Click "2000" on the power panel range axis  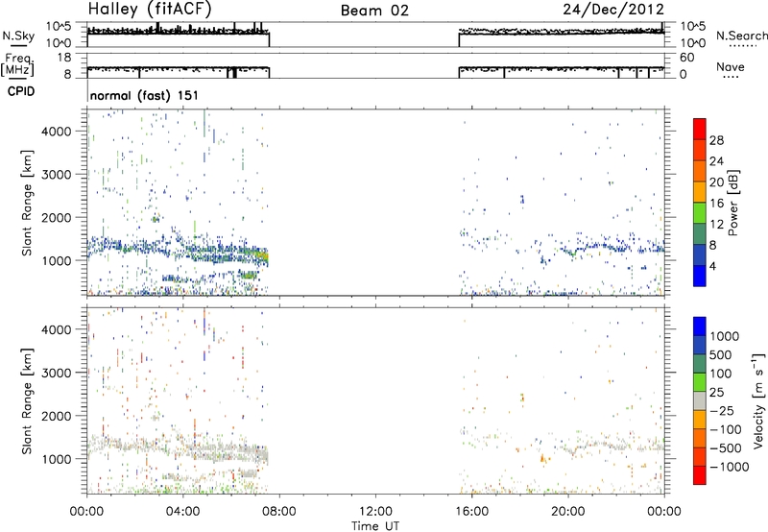click(x=57, y=217)
